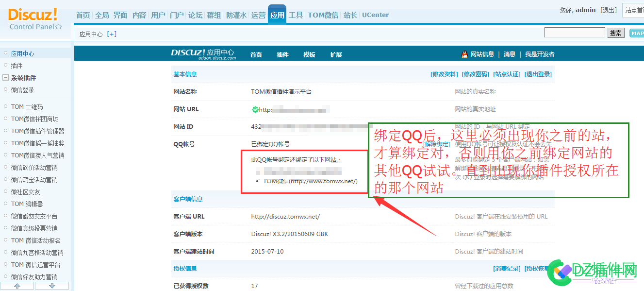Open the UCenter top menu

pyautogui.click(x=376, y=15)
